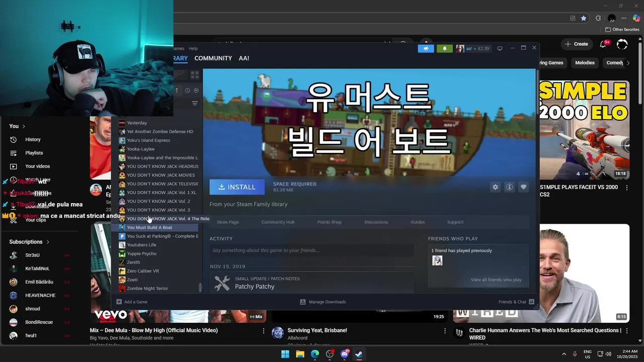644x362 pixels.
Task: Open Windows Start button
Action: click(x=285, y=354)
